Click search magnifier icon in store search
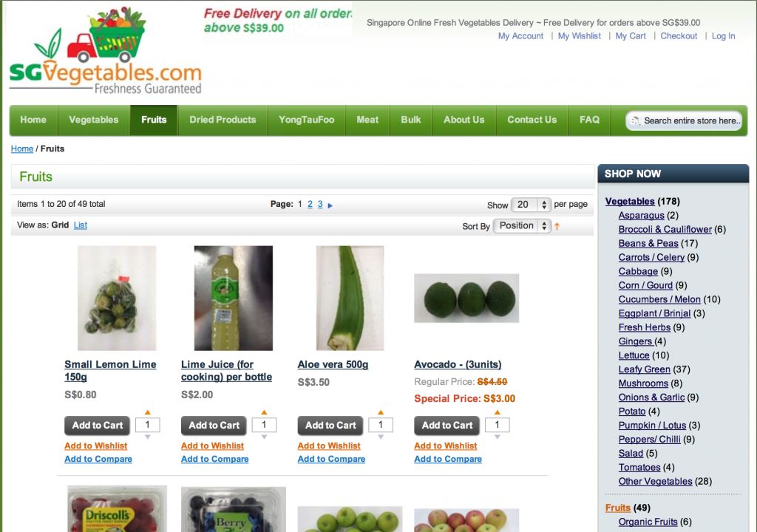The image size is (757, 532). pos(635,120)
